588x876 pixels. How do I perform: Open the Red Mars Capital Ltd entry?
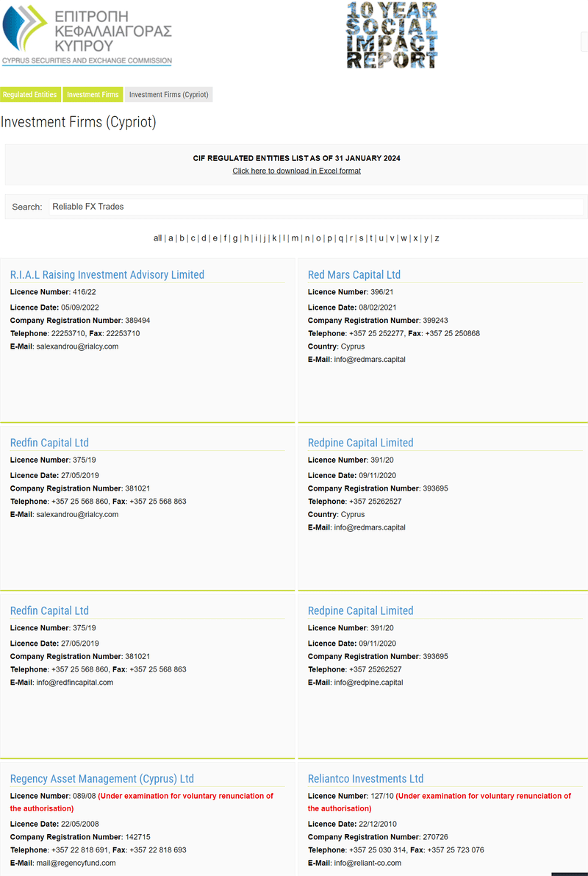click(x=354, y=275)
